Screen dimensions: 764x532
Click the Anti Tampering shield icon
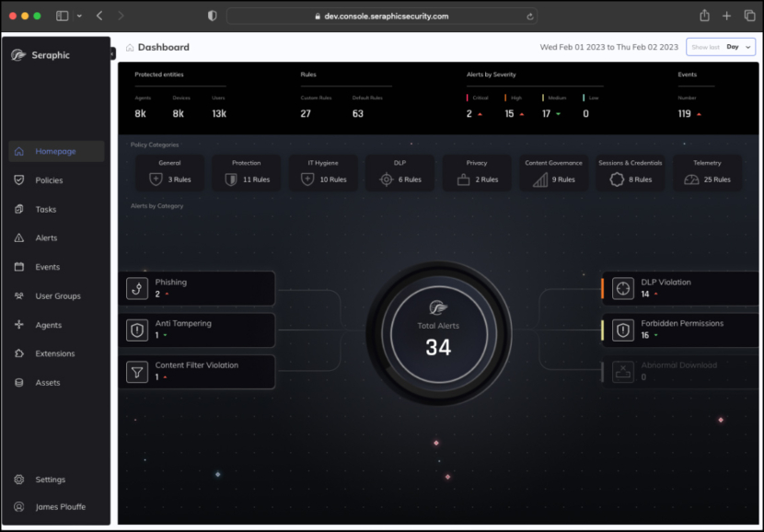tap(137, 330)
